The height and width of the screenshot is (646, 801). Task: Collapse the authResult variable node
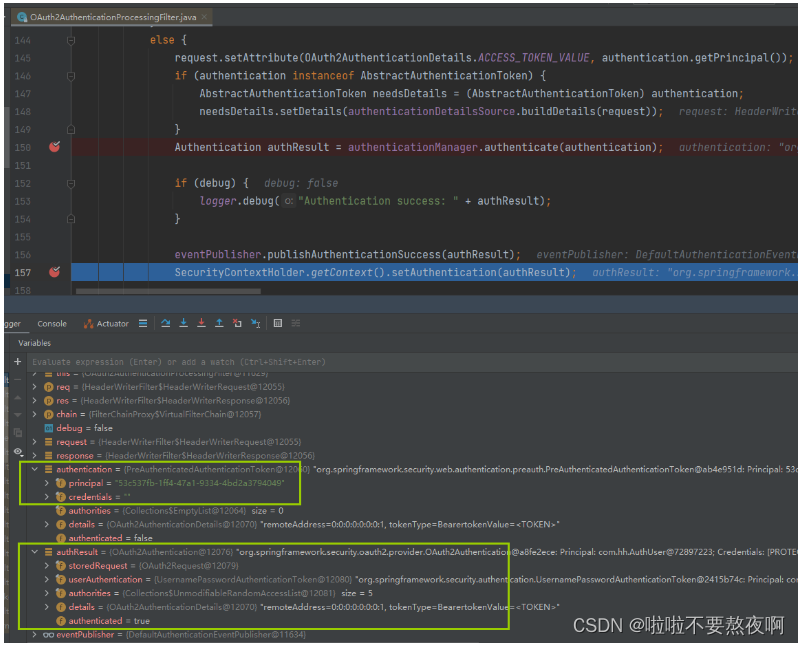click(36, 550)
